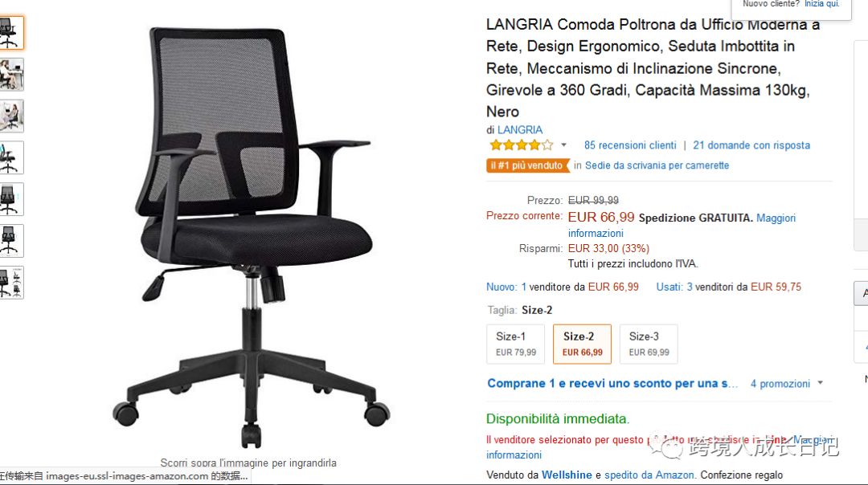Viewport: 868px width, 485px height.
Task: Select the third product thumbnail
Action: coord(11,116)
